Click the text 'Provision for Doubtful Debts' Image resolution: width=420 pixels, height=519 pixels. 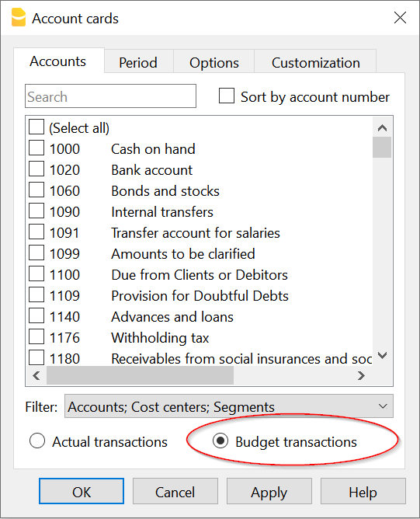(200, 296)
